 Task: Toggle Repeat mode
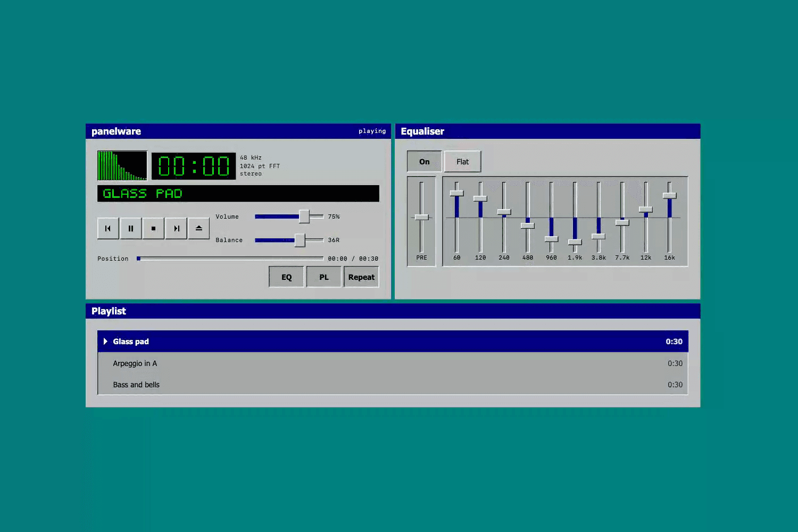pyautogui.click(x=361, y=277)
